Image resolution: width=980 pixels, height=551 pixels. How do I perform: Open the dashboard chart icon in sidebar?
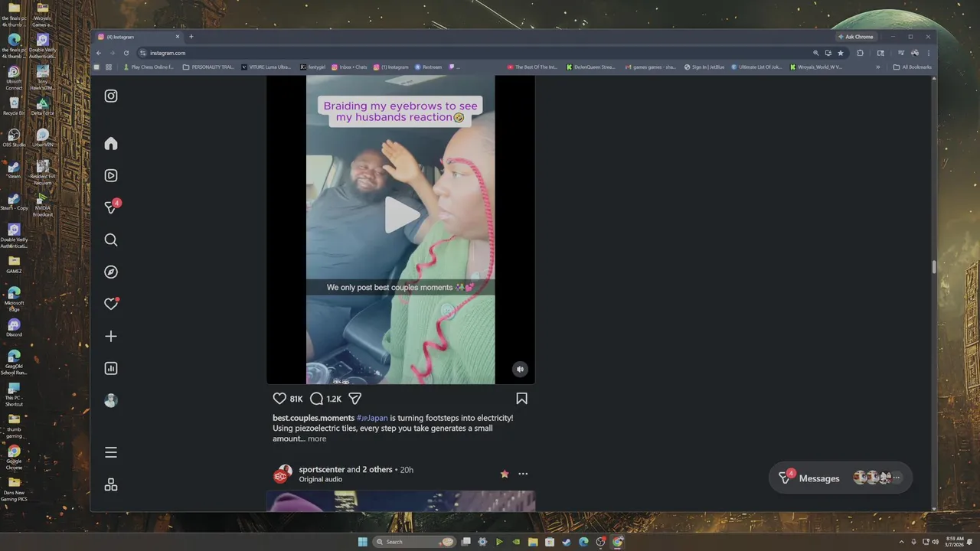click(111, 368)
